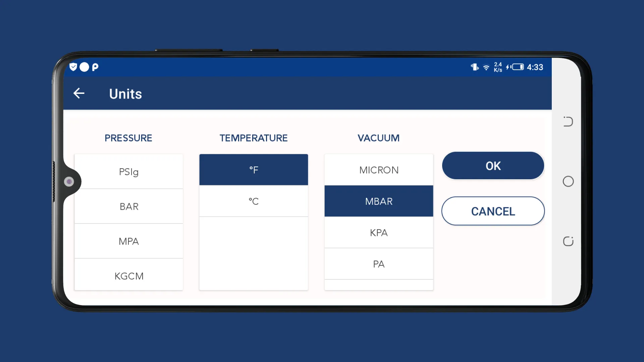Select MICRON vacuum unit
This screenshot has width=644, height=362.
click(379, 170)
